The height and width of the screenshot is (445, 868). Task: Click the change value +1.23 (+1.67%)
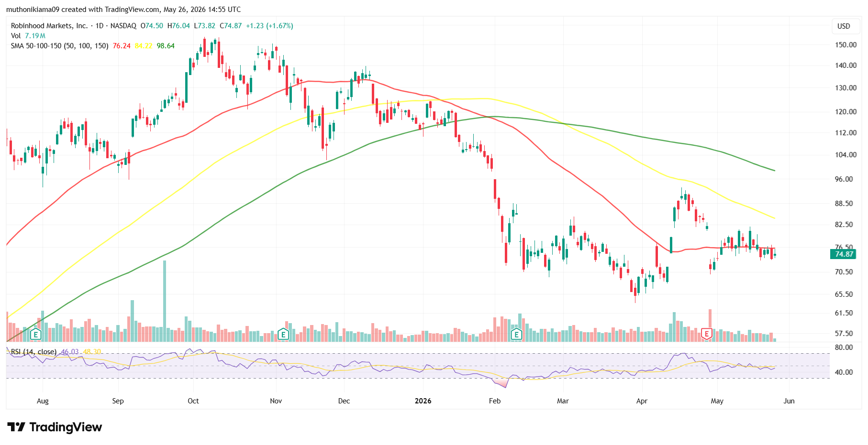pyautogui.click(x=269, y=26)
